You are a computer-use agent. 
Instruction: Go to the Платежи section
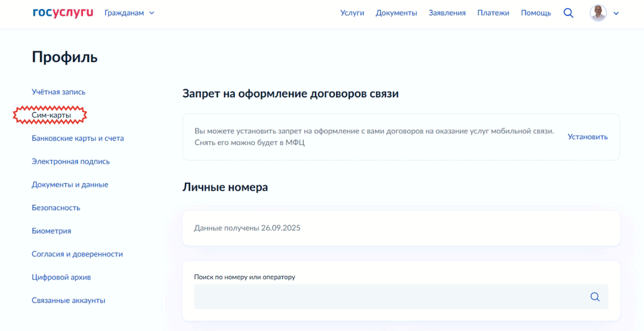tap(493, 12)
